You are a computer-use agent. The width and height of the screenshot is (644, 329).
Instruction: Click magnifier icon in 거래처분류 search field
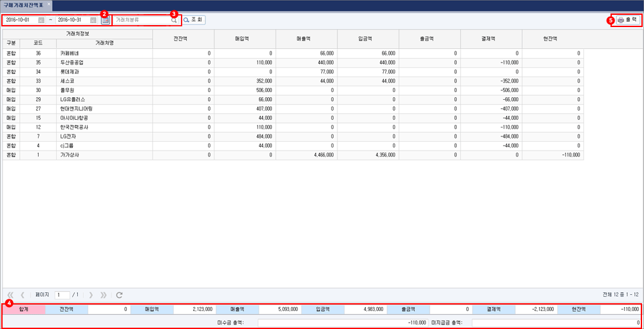click(x=174, y=20)
